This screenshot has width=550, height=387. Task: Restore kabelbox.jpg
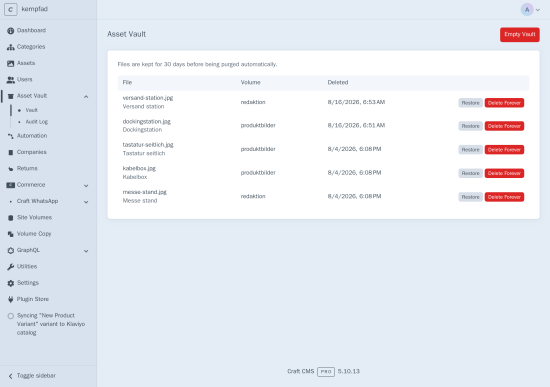(470, 173)
